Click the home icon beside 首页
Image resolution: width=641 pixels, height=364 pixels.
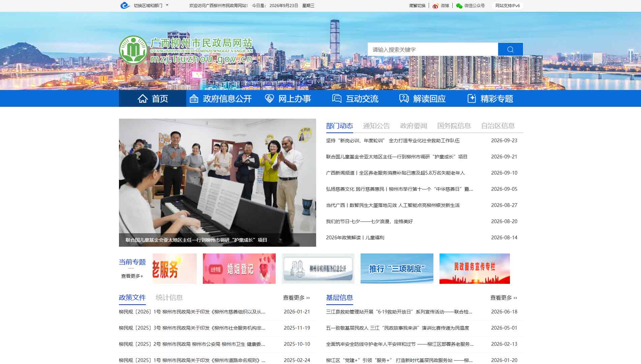tap(143, 98)
